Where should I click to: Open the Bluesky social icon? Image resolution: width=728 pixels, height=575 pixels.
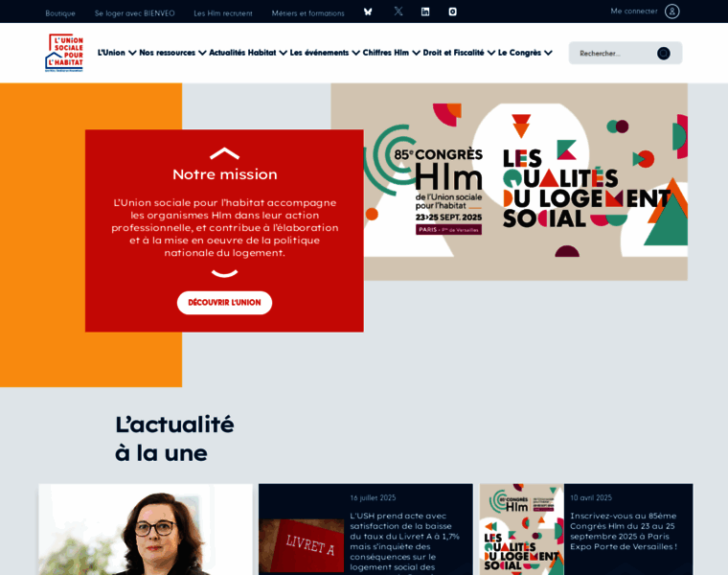(x=368, y=12)
